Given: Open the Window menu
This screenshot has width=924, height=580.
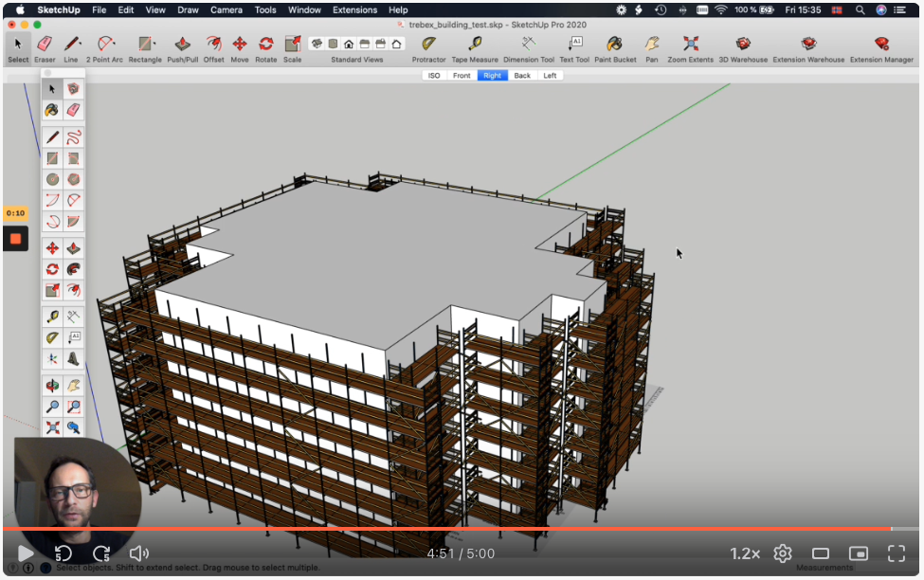Looking at the screenshot, I should (x=304, y=10).
